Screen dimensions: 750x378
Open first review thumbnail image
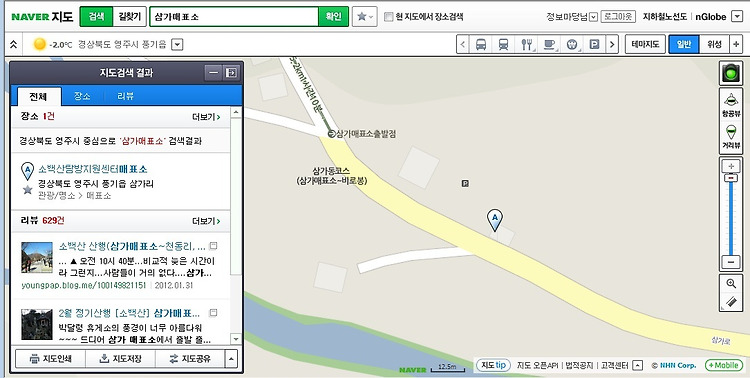[37, 257]
